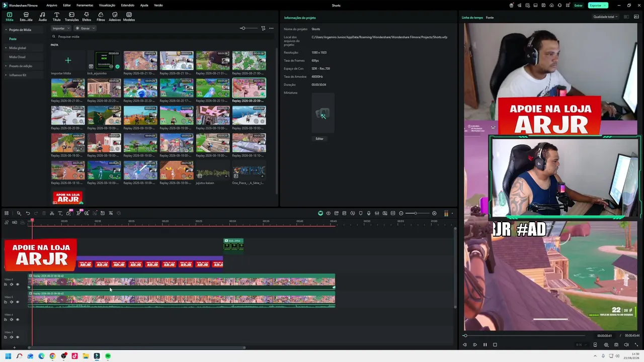Viewport: 644px width, 362px height.
Task: Click the timeline zoom in plus button
Action: click(434, 213)
